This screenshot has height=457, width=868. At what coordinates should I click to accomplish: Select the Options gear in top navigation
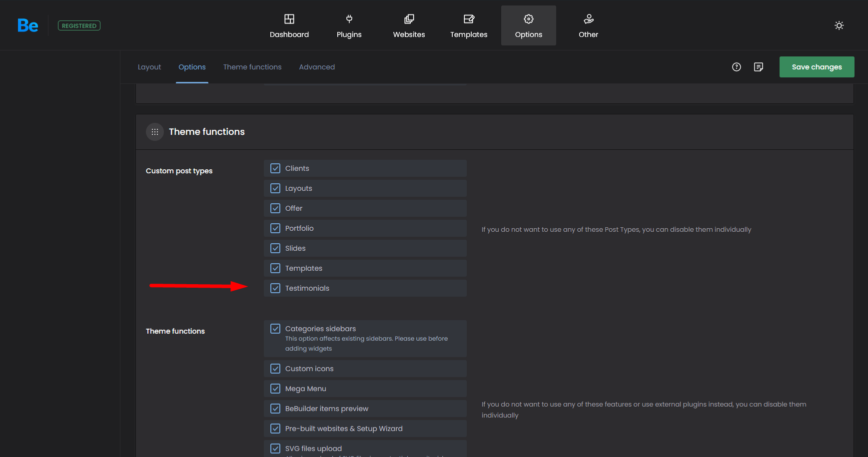529,25
